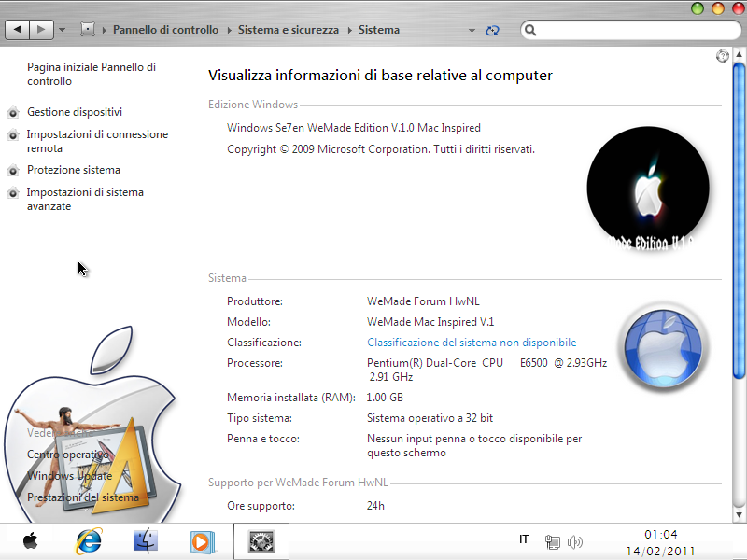747x560 pixels.
Task: Open Classificazione del sistema non disponibile link
Action: [x=472, y=343]
